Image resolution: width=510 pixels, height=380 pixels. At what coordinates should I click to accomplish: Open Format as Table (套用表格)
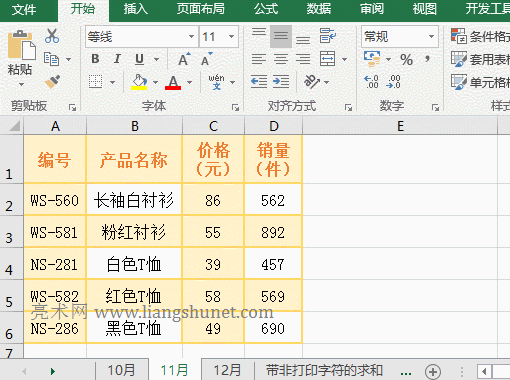[480, 60]
